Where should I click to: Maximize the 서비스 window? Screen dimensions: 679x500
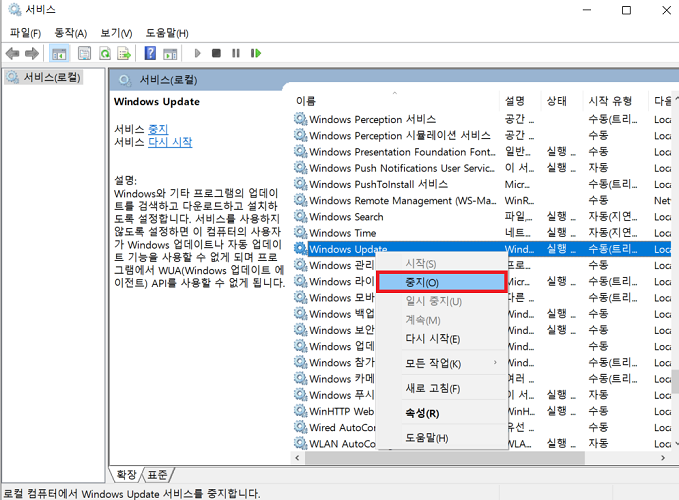(626, 10)
